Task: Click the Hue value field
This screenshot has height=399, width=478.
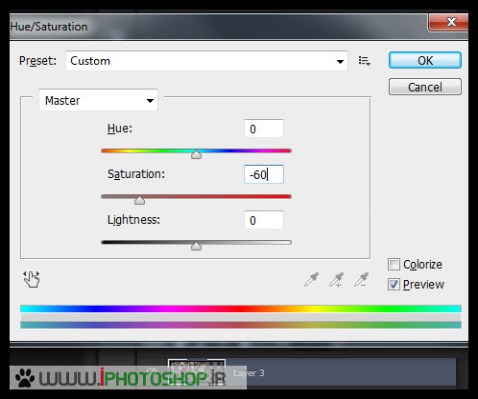Action: (264, 128)
